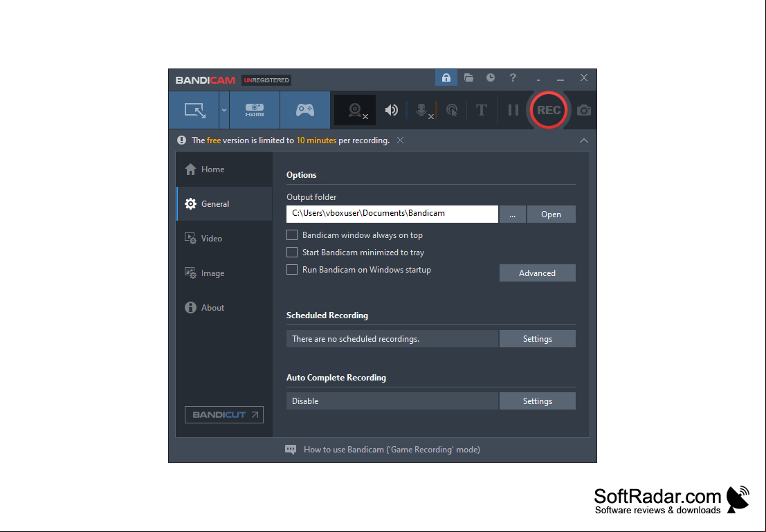Dismiss the free version notice
The image size is (766, 532).
pos(400,140)
